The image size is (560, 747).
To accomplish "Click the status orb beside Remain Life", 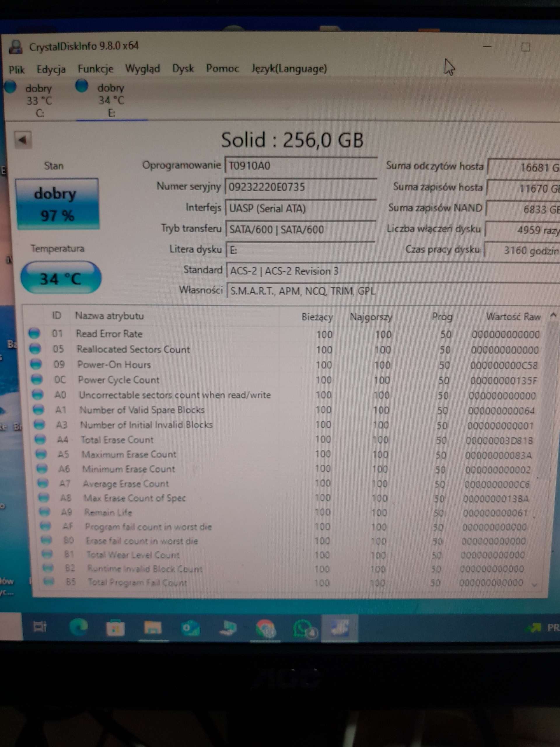I will [x=45, y=512].
